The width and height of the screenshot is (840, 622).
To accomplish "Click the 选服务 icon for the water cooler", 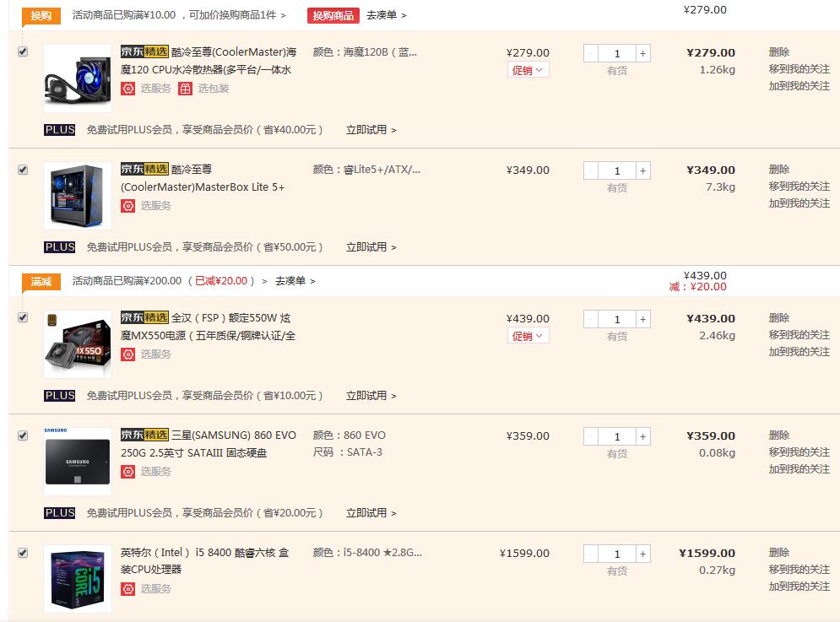I will click(x=127, y=89).
